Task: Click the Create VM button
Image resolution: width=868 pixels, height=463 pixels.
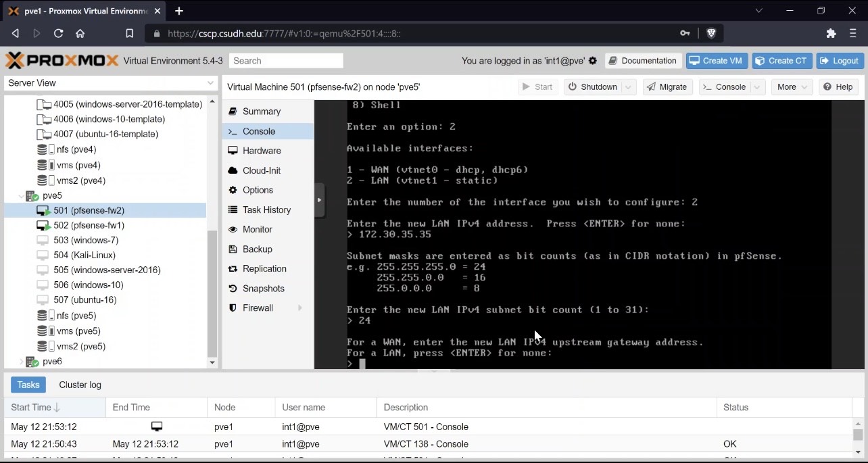Action: [x=716, y=61]
